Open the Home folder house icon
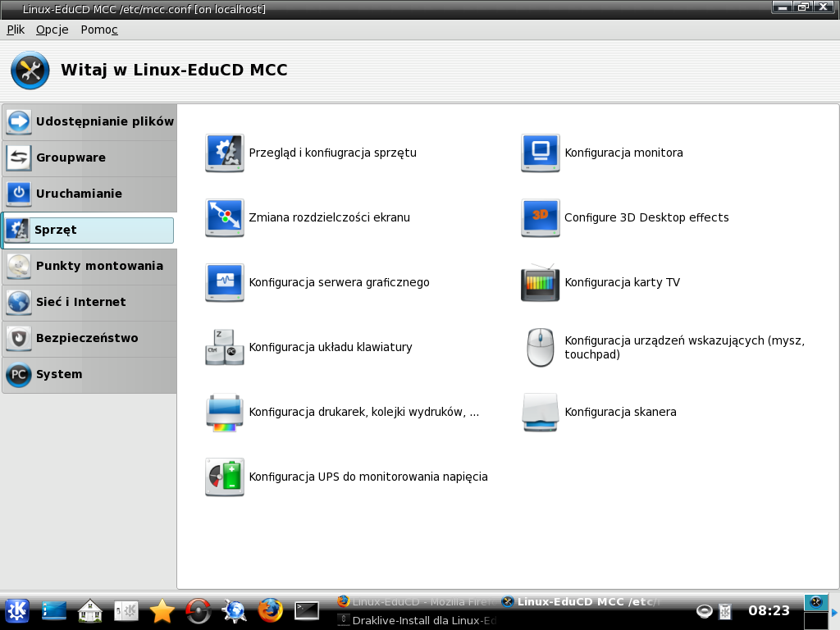The height and width of the screenshot is (630, 840). (x=90, y=610)
